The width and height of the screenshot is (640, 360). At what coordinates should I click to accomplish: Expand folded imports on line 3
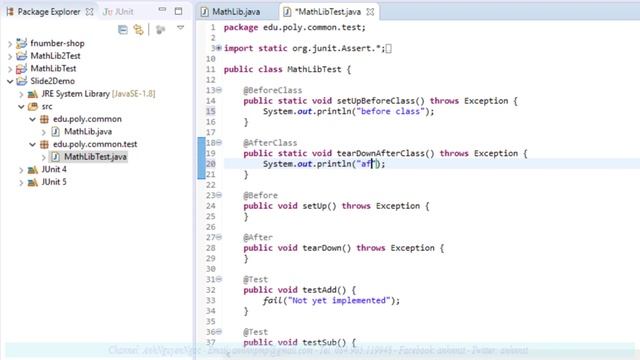pos(219,48)
